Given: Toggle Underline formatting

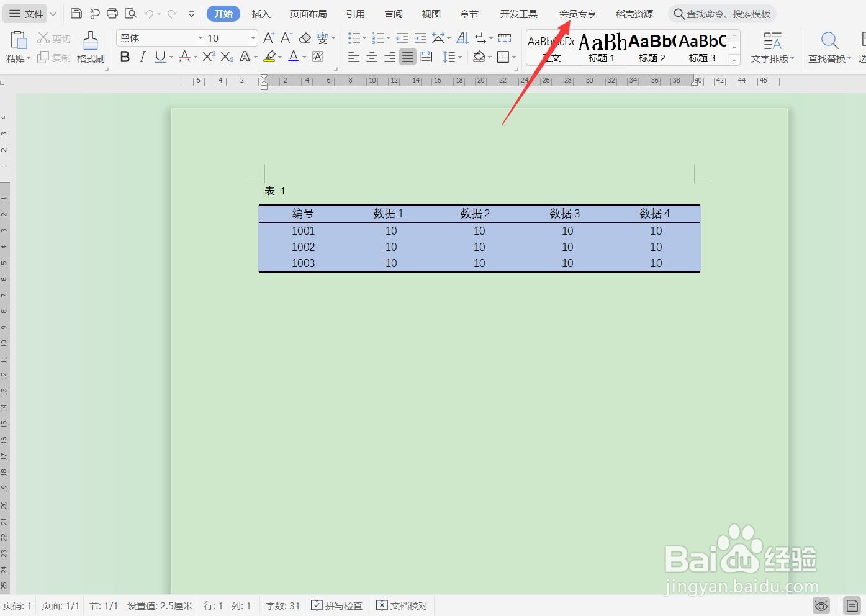Looking at the screenshot, I should pos(160,57).
